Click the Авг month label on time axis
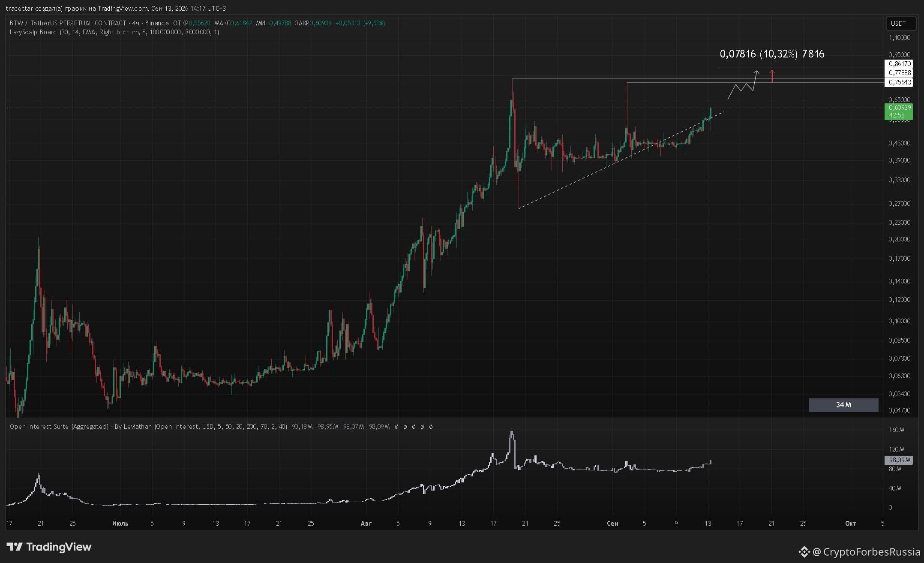This screenshot has height=563, width=924. click(x=366, y=523)
